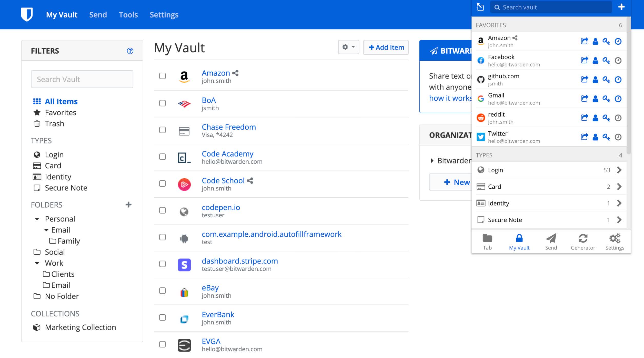The height and width of the screenshot is (358, 644).
Task: Switch to the Send tab in extension
Action: [x=551, y=241]
